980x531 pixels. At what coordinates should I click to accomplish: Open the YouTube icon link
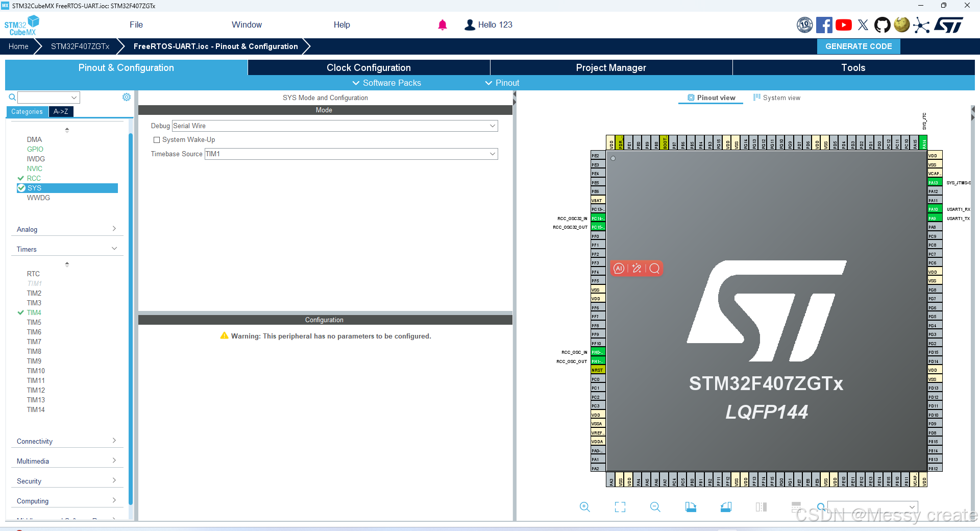click(843, 25)
